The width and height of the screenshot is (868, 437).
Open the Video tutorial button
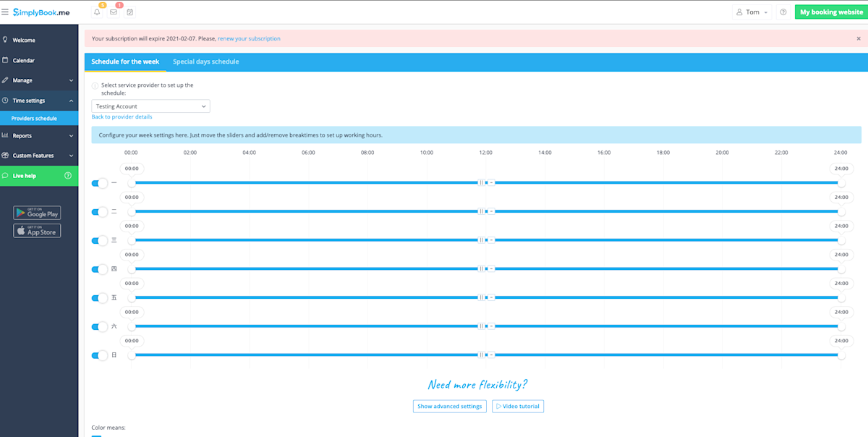pyautogui.click(x=518, y=407)
